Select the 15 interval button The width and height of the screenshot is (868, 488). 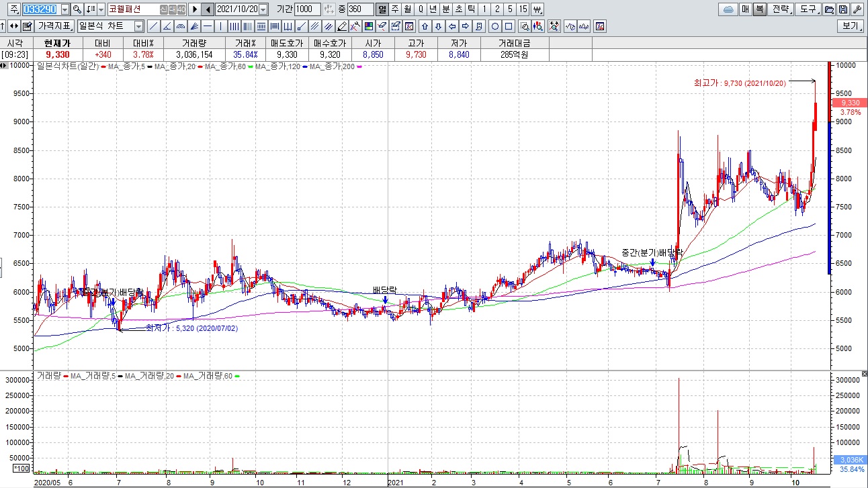click(523, 9)
